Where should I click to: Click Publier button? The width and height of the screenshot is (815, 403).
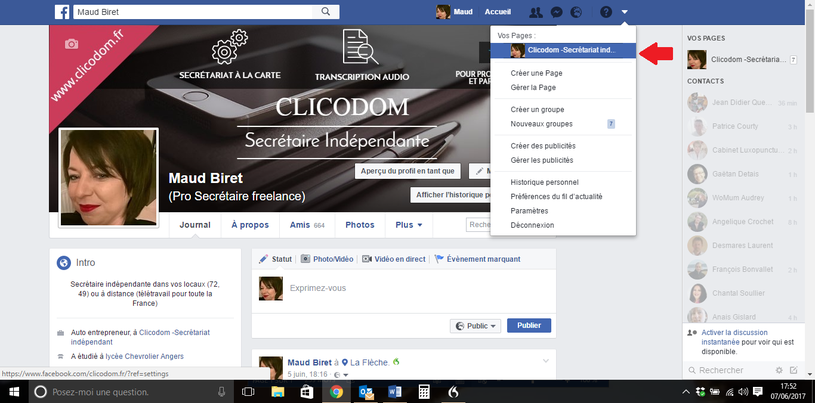[529, 326]
